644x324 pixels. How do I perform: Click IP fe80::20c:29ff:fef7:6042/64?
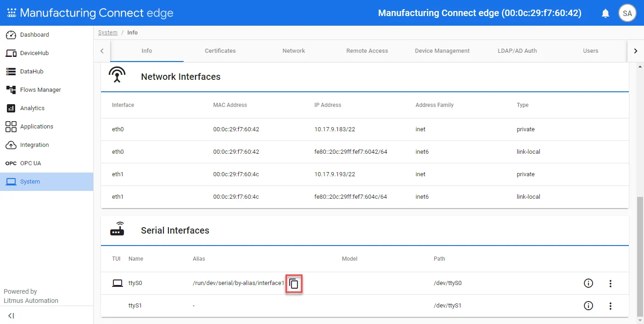tap(351, 152)
